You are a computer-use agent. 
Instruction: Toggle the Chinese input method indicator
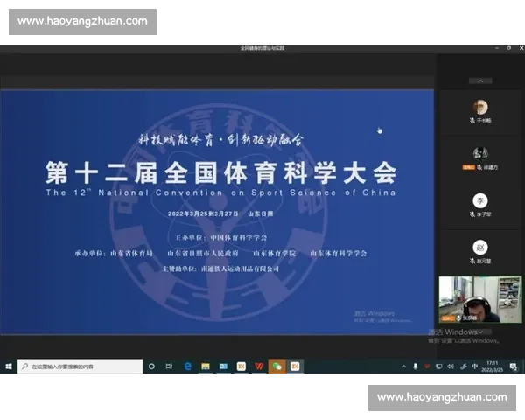pos(474,367)
